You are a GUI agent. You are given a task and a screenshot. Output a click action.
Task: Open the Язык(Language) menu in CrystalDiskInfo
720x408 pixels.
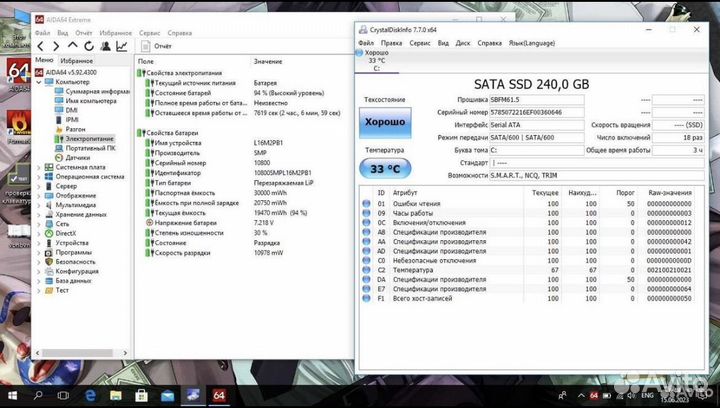[531, 43]
